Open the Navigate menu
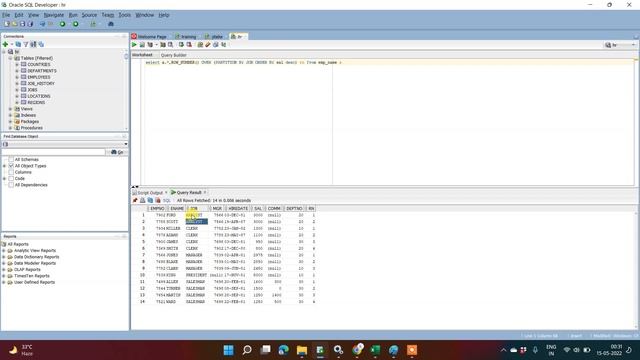The height and width of the screenshot is (360, 640). pyautogui.click(x=53, y=15)
